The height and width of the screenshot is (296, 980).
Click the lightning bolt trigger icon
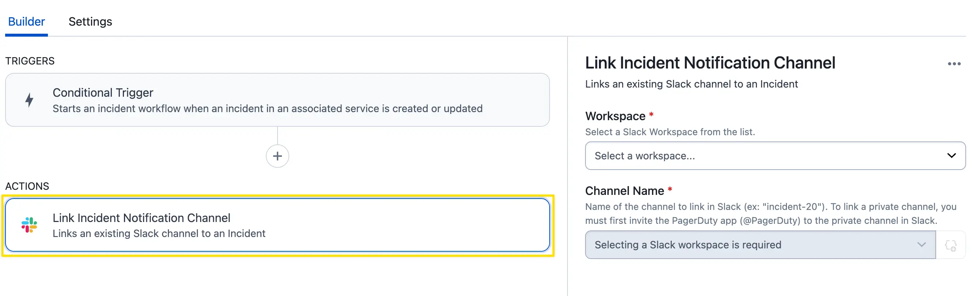[x=29, y=100]
